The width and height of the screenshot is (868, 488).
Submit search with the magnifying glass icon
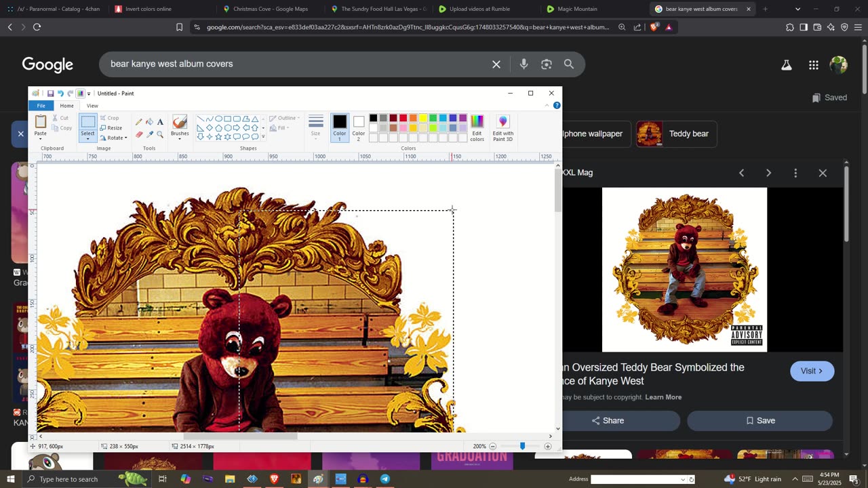click(569, 64)
